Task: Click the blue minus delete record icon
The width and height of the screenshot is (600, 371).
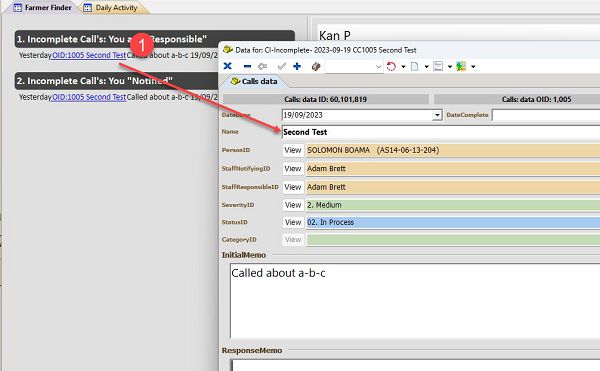Action: 247,67
